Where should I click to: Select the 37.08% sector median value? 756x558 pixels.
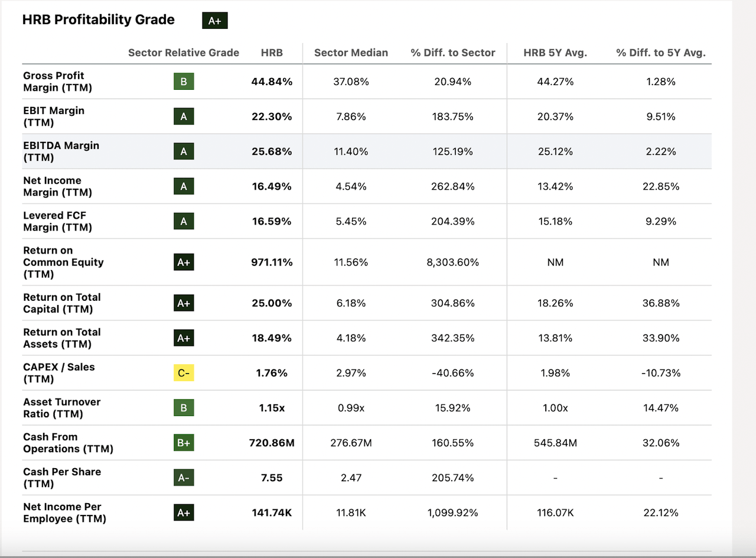pos(351,82)
